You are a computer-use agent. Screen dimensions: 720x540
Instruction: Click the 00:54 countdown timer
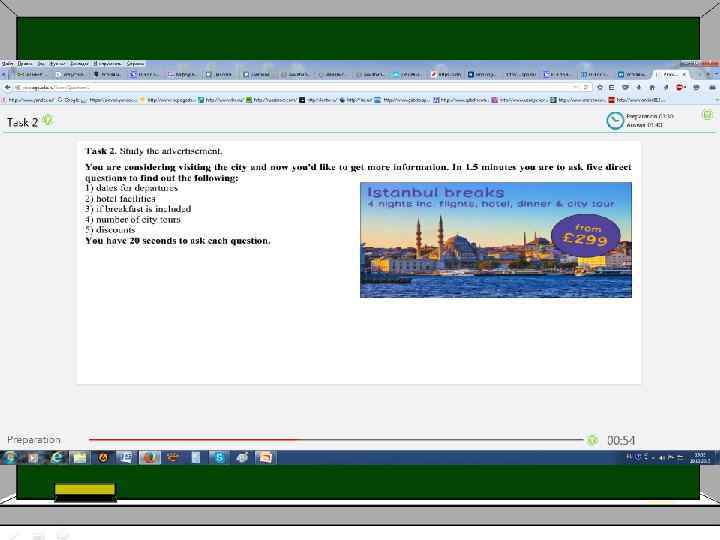coord(621,440)
